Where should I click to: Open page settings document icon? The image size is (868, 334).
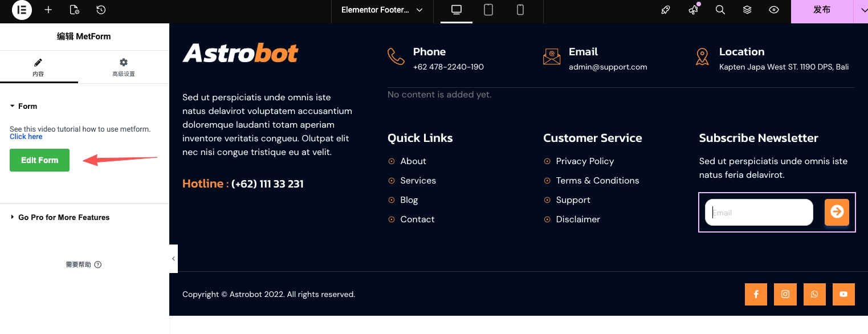pyautogui.click(x=74, y=10)
